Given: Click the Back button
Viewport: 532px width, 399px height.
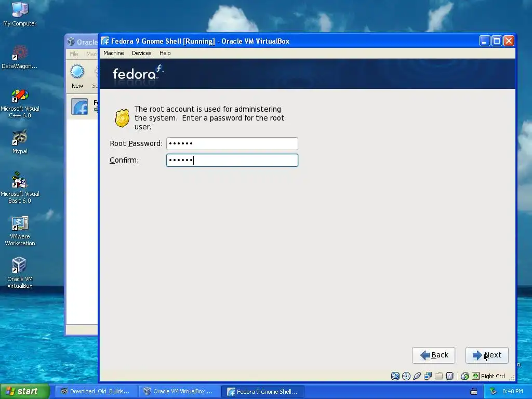Looking at the screenshot, I should 434,355.
